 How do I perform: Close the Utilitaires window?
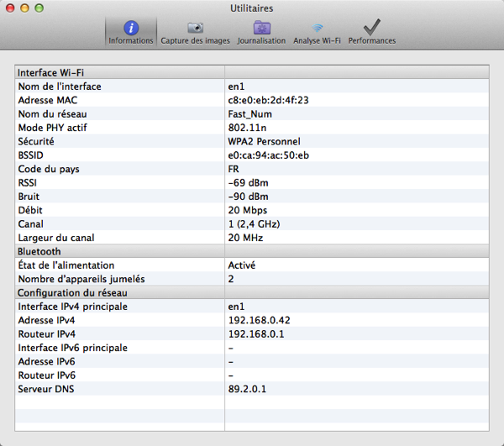pyautogui.click(x=11, y=8)
